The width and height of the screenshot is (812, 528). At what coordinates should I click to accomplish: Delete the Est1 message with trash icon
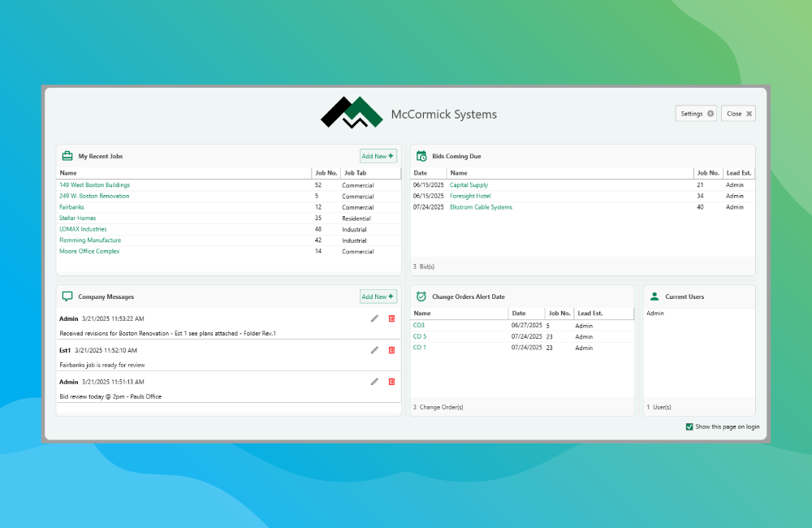tap(391, 350)
